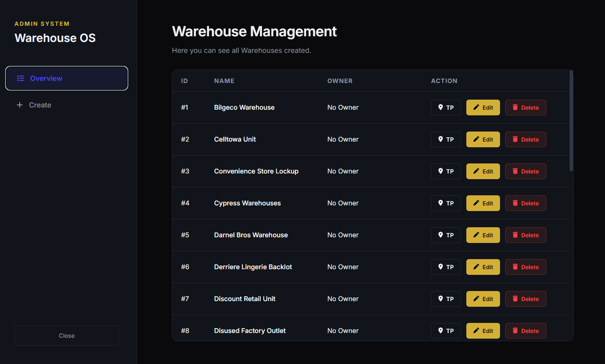Click the ID column header
605x364 pixels.
pyautogui.click(x=185, y=81)
